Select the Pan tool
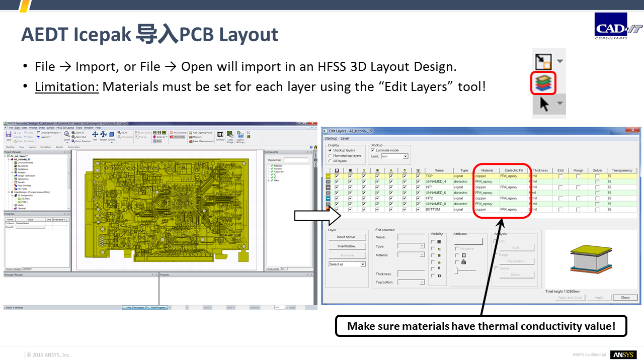This screenshot has height=362, width=644. (x=95, y=136)
